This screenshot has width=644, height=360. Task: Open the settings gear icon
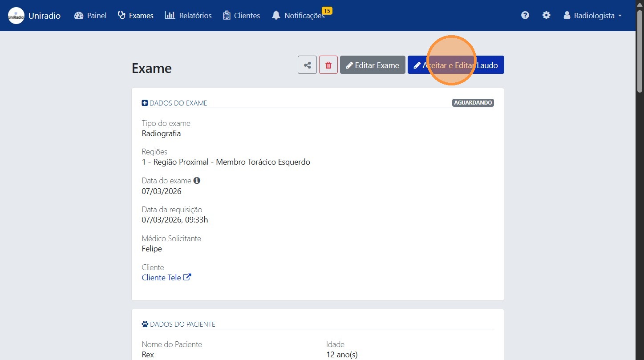pyautogui.click(x=546, y=16)
